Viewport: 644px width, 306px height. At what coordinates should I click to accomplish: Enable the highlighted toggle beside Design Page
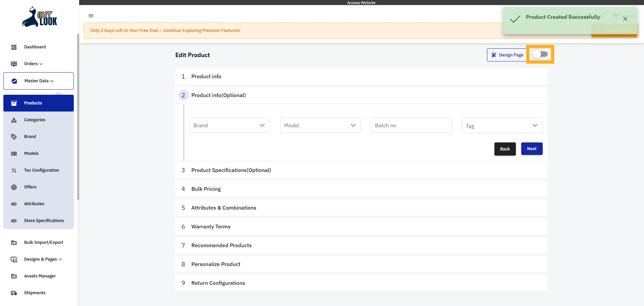click(x=540, y=54)
